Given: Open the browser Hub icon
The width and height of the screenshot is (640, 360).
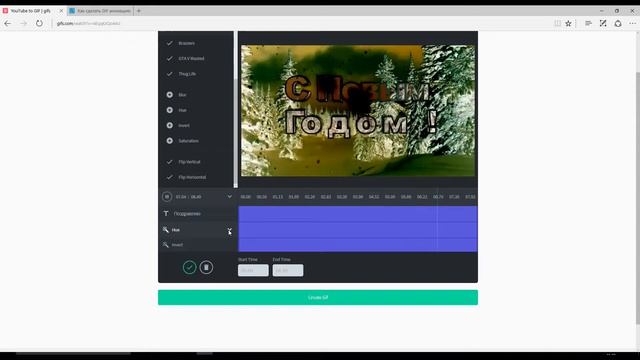Looking at the screenshot, I should (x=588, y=24).
